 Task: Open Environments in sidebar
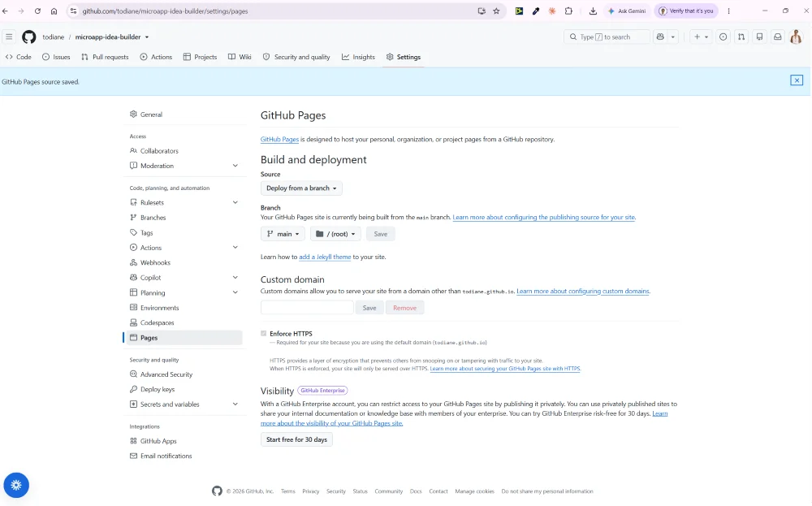click(185, 308)
